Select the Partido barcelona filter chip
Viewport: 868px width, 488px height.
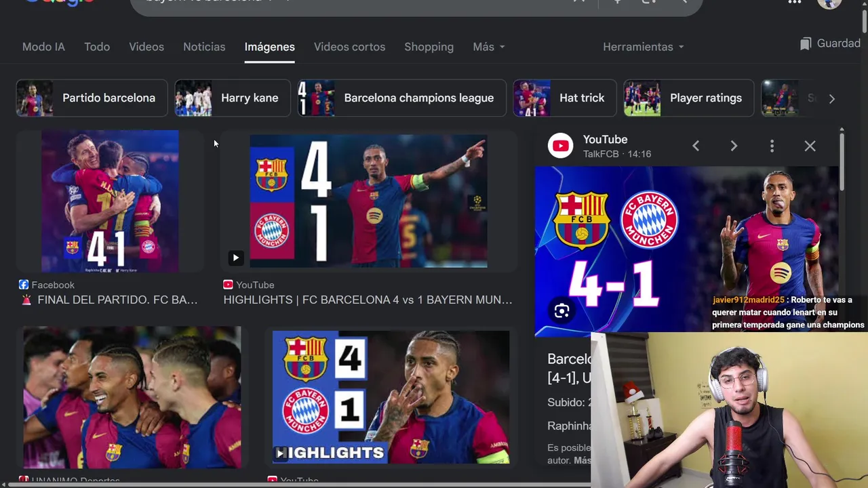point(92,98)
